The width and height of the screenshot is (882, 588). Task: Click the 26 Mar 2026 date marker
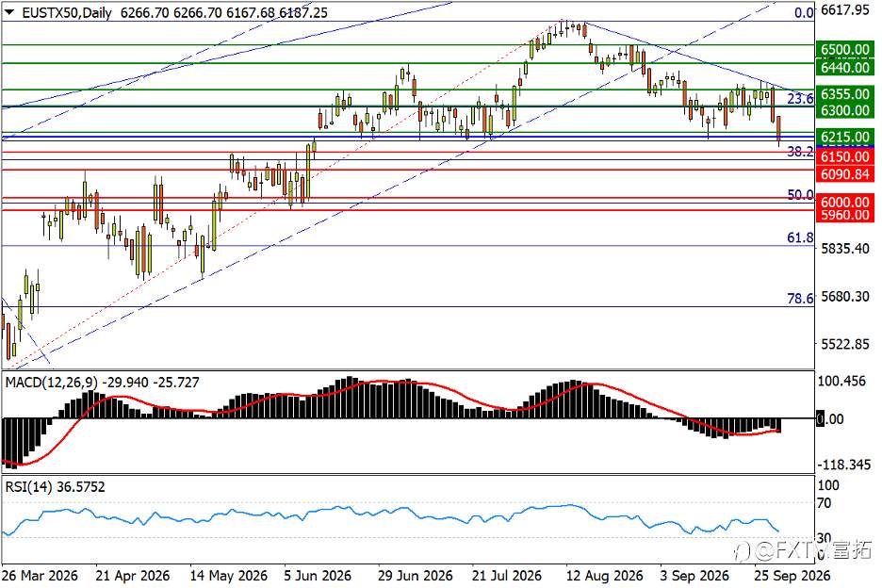pyautogui.click(x=40, y=576)
